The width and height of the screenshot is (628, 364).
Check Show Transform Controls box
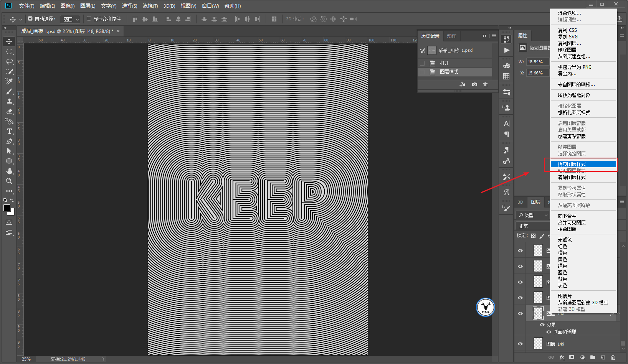pyautogui.click(x=89, y=18)
